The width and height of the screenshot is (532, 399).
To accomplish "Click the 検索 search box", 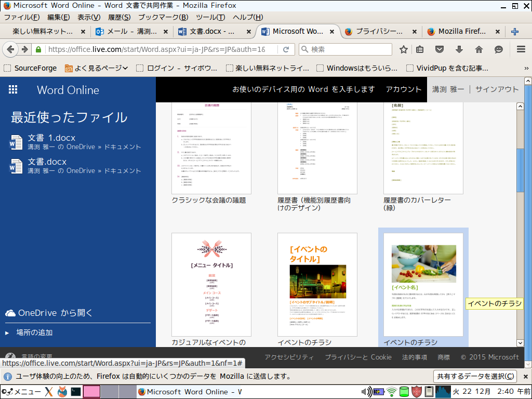I will pyautogui.click(x=345, y=49).
